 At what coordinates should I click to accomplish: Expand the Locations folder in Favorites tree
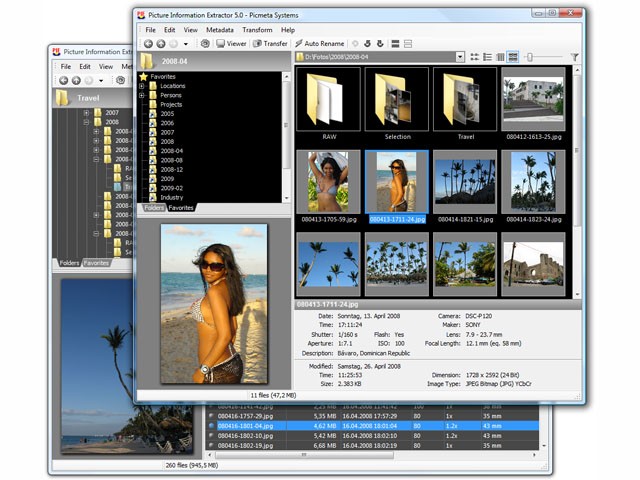(x=142, y=86)
